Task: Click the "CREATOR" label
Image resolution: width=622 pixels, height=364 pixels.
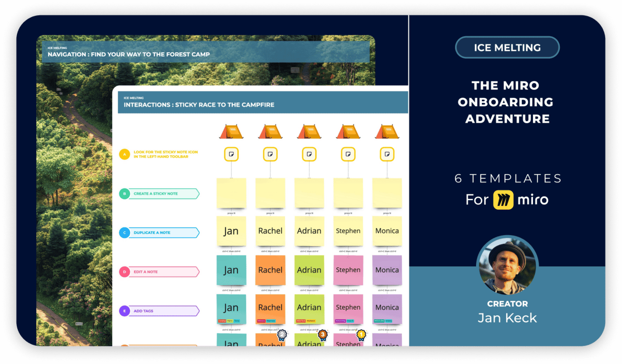Action: (507, 304)
